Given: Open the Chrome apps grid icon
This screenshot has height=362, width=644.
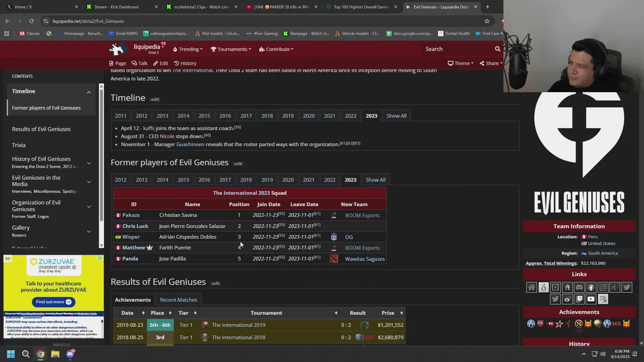Looking at the screenshot, I should pyautogui.click(x=7, y=34).
